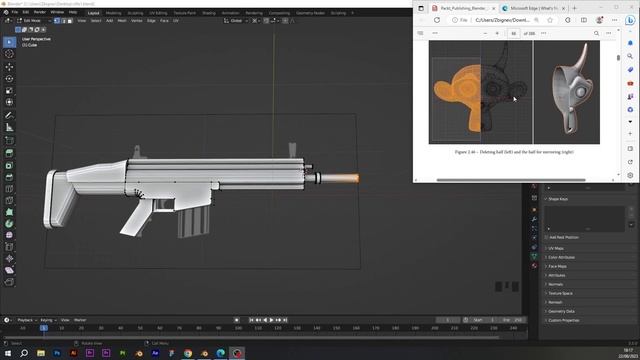640x360 pixels.
Task: Switch to UV Editing workspace tab
Action: pyautogui.click(x=158, y=13)
